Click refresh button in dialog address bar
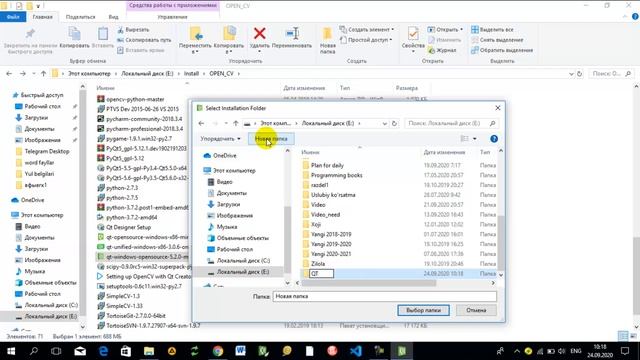 (x=394, y=123)
